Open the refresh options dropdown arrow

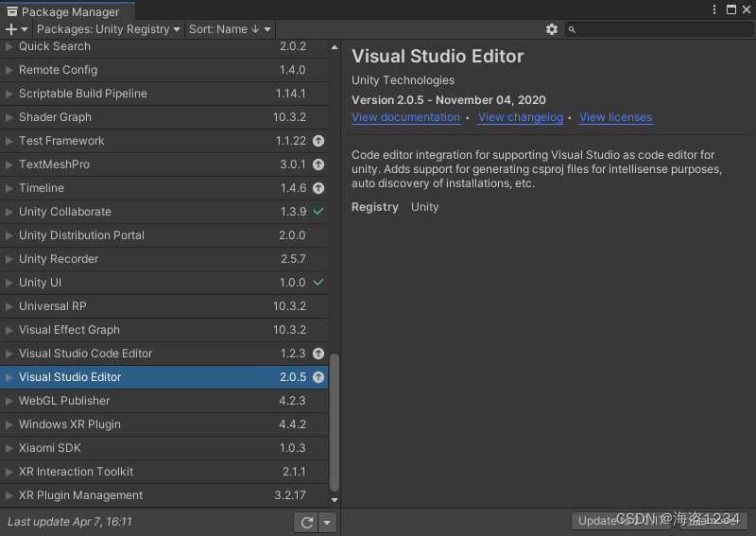tap(327, 522)
